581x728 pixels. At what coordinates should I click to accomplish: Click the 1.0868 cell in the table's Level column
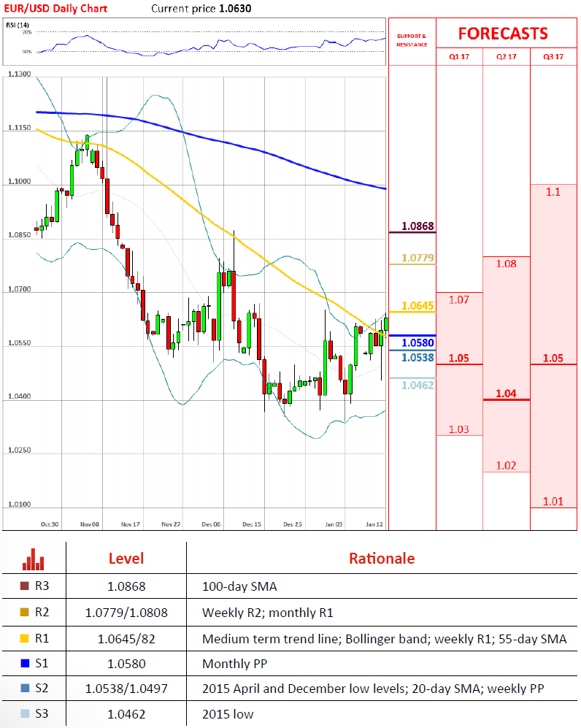pyautogui.click(x=126, y=586)
